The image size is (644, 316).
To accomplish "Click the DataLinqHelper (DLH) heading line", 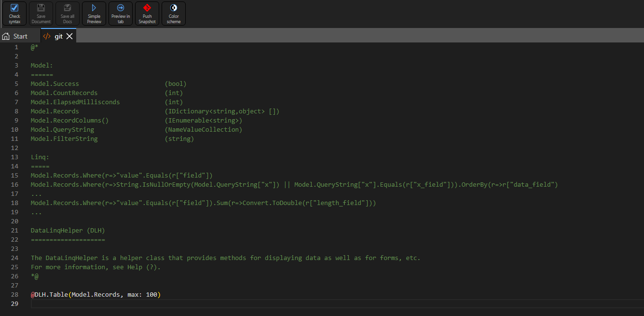I will pyautogui.click(x=68, y=230).
